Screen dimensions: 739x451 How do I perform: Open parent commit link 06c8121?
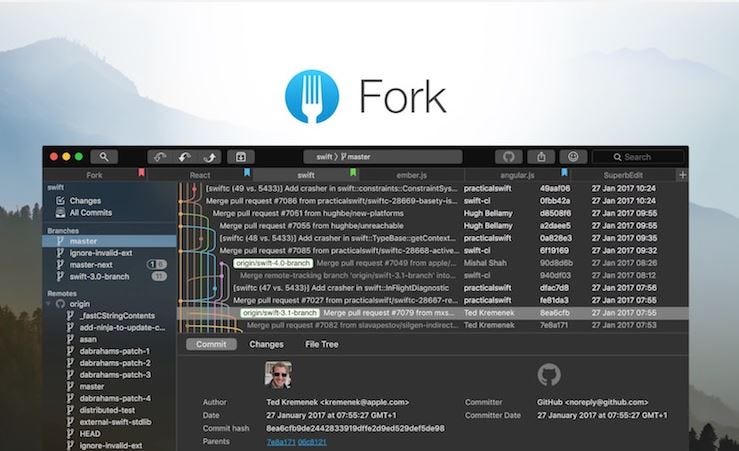312,442
